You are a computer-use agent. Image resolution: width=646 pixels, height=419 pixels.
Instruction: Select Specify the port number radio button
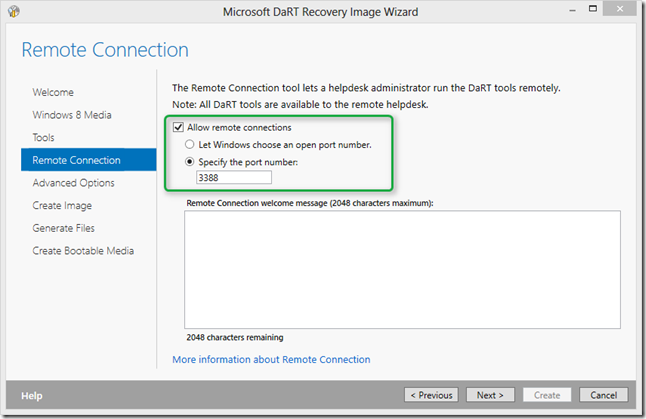pyautogui.click(x=190, y=162)
